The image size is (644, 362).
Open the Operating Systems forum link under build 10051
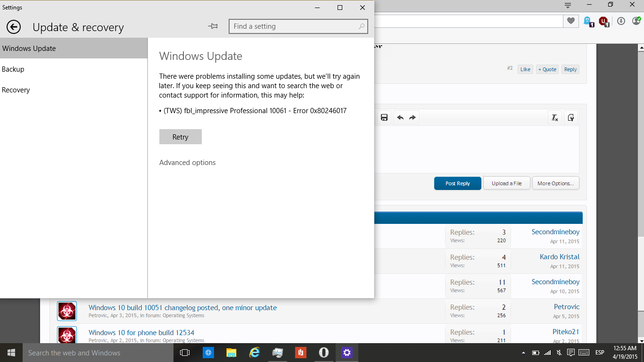point(183,315)
